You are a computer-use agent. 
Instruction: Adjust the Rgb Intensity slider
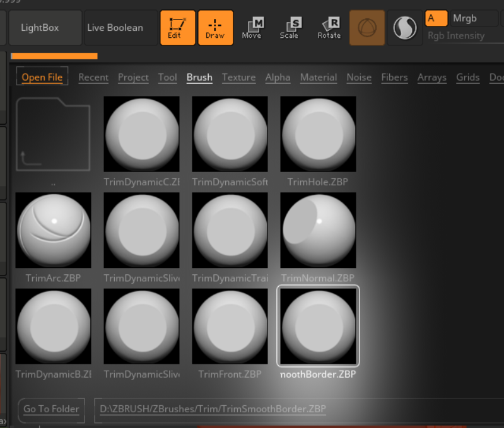tap(464, 36)
